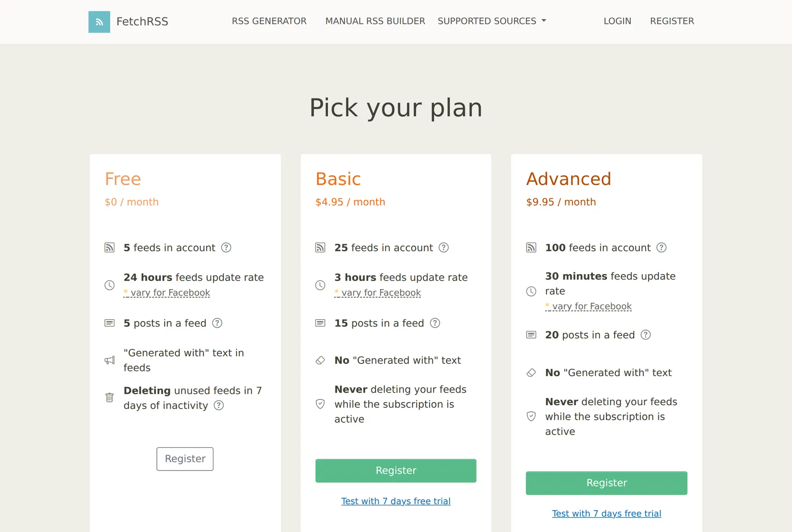The image size is (792, 532).
Task: Click the Basic plan Register button
Action: tap(396, 471)
